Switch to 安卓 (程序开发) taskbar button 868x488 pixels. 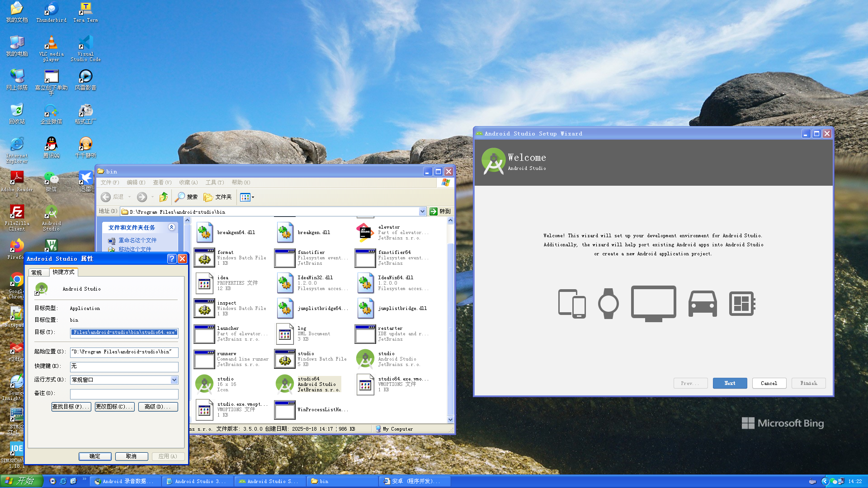point(415,481)
